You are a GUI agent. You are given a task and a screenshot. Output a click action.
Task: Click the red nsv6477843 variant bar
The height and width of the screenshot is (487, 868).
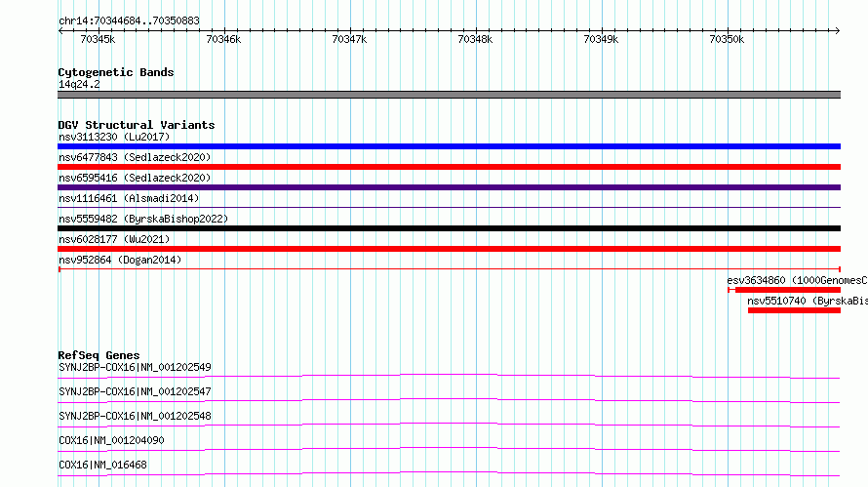449,167
